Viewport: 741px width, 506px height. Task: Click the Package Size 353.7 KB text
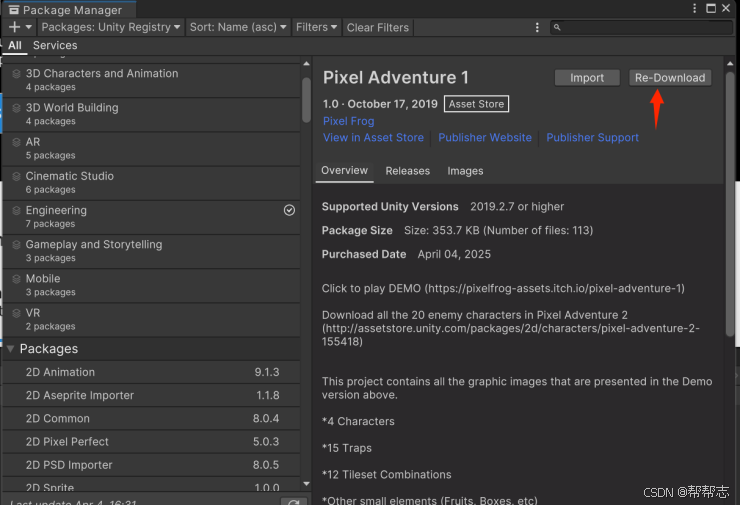click(498, 231)
